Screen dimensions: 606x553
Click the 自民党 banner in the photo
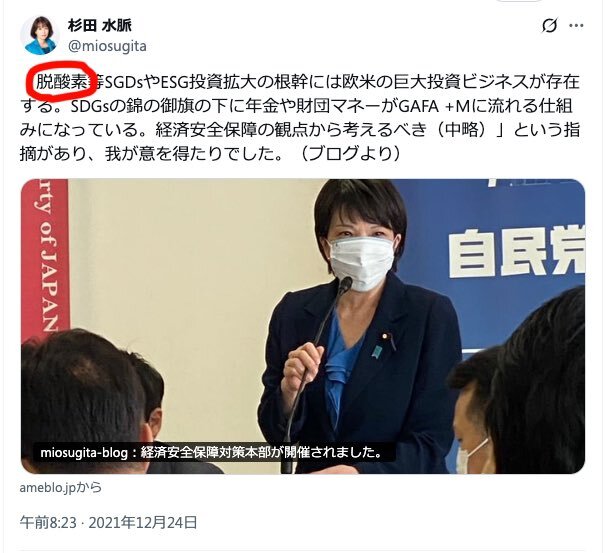(x=516, y=251)
